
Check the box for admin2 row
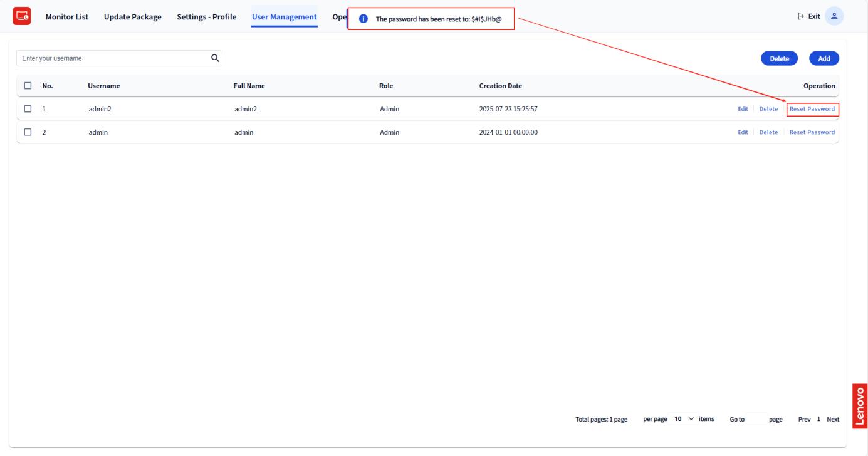click(x=28, y=109)
